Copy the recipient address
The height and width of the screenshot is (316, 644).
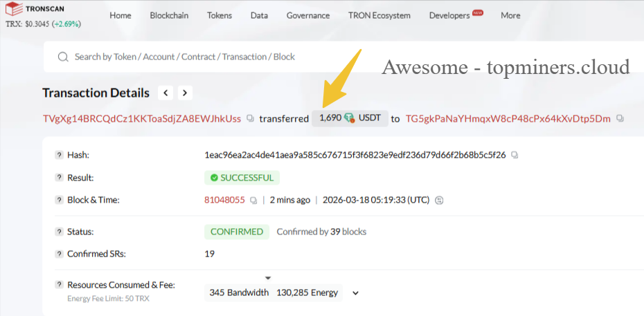point(620,119)
